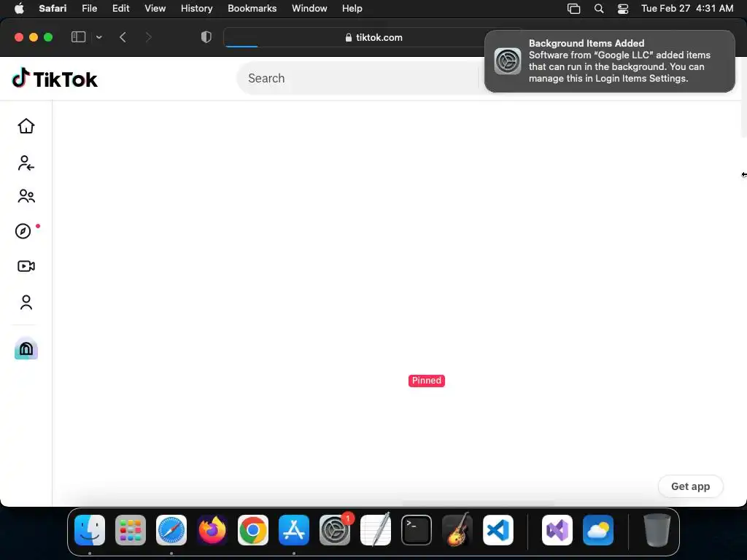Open the LIVE video camera icon
Screen dimensions: 747x560
26,266
